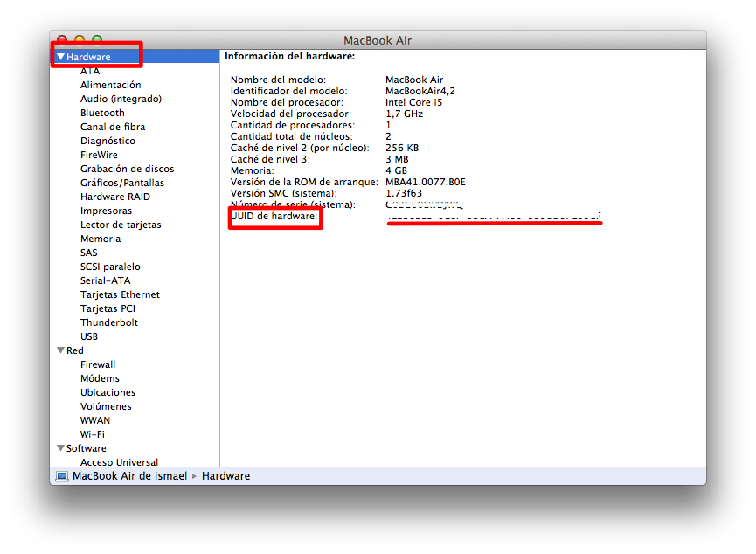Select the Software category label
The height and width of the screenshot is (554, 756).
87,448
